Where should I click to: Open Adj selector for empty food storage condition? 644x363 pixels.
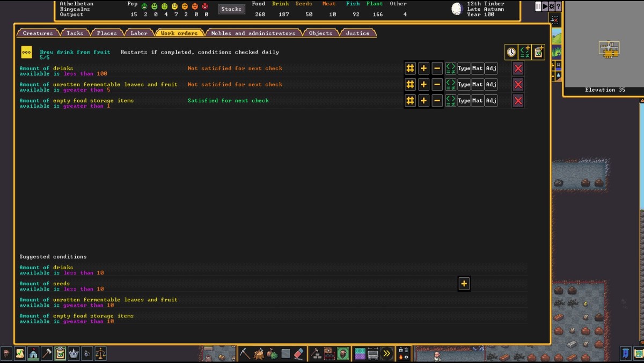tap(491, 101)
